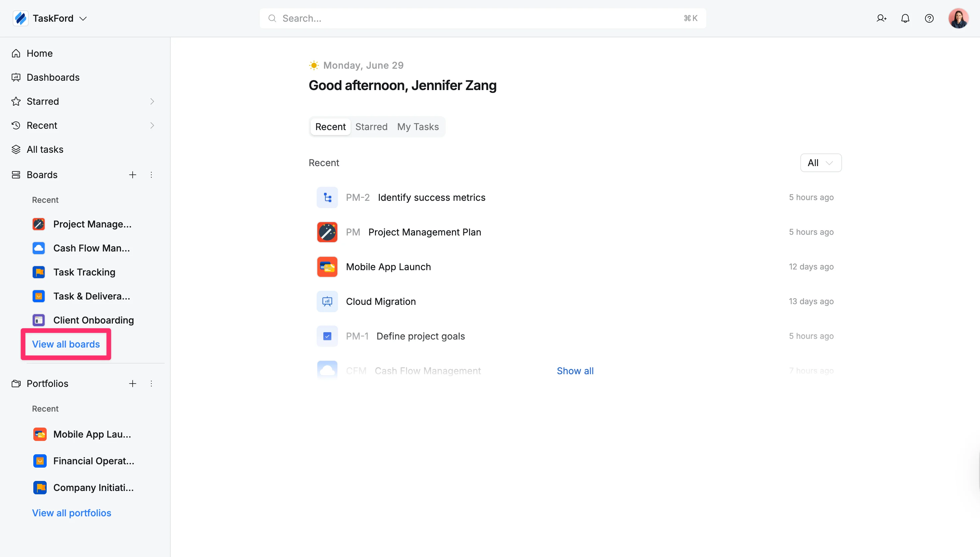Screen dimensions: 980x557
Task: Open the invite members icon
Action: click(x=881, y=18)
